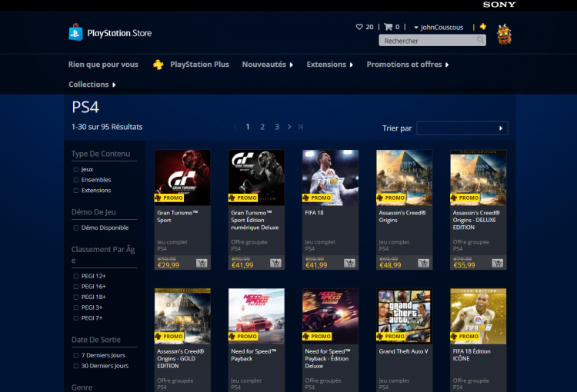The image size is (577, 392).
Task: Tick the Jeux content type checkbox
Action: coord(76,170)
